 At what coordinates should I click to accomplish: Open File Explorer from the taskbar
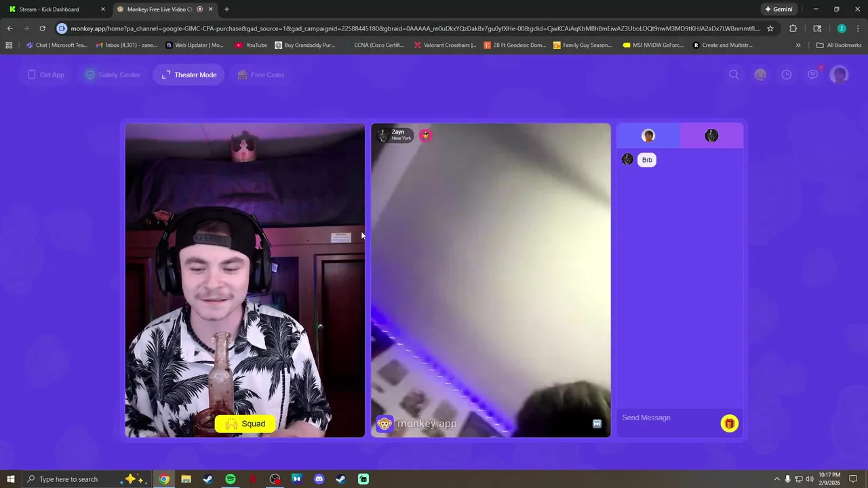coord(186,479)
